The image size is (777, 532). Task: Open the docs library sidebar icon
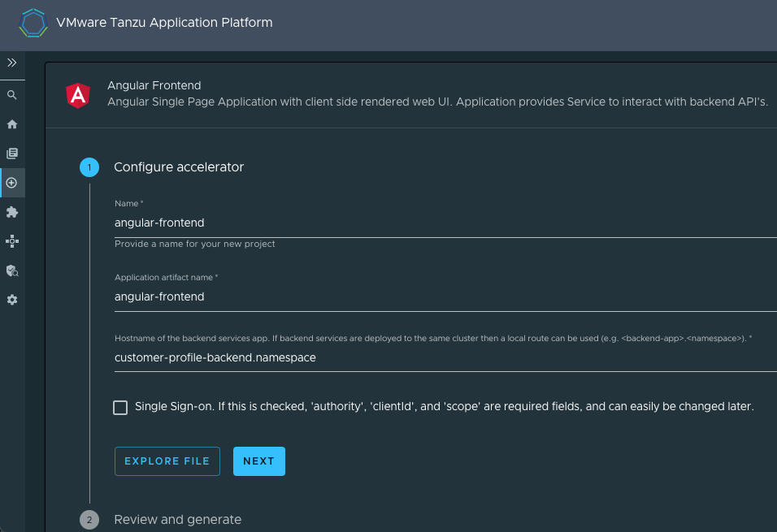(x=12, y=154)
